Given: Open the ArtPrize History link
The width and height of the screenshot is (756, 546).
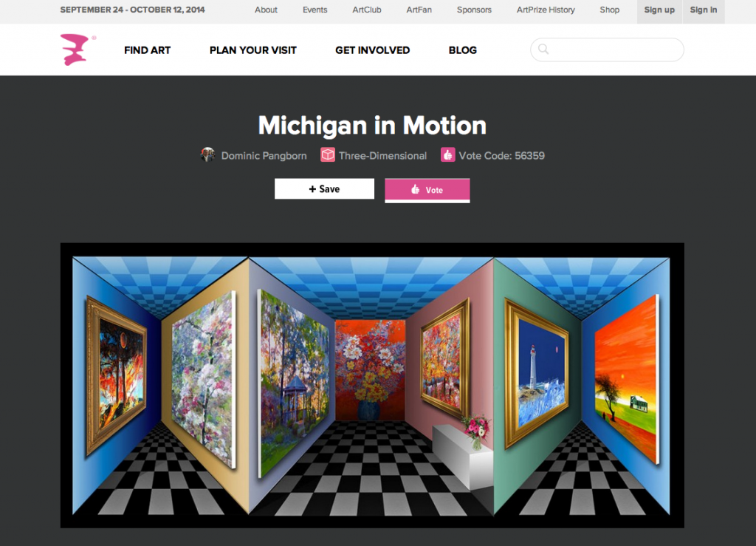Looking at the screenshot, I should (546, 10).
